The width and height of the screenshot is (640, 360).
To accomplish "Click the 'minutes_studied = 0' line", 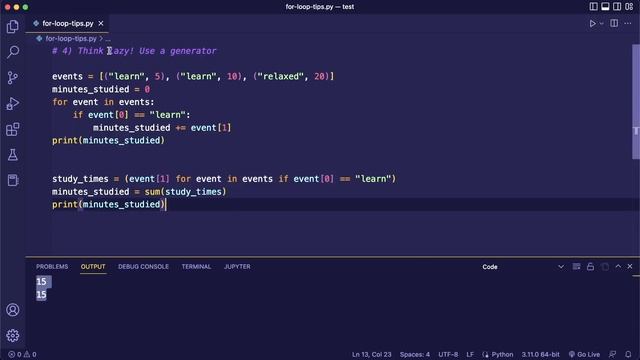I will point(101,89).
